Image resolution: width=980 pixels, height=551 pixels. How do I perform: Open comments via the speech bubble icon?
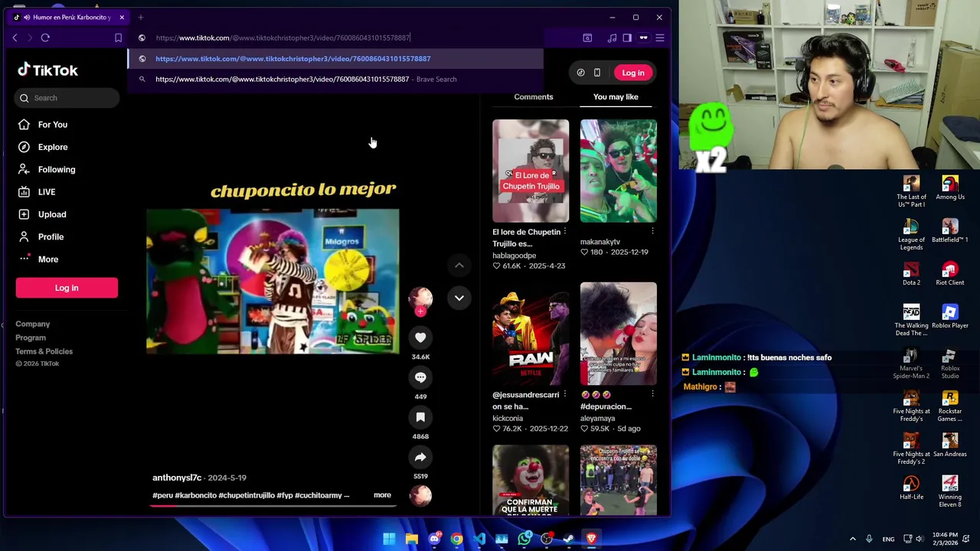coord(420,377)
